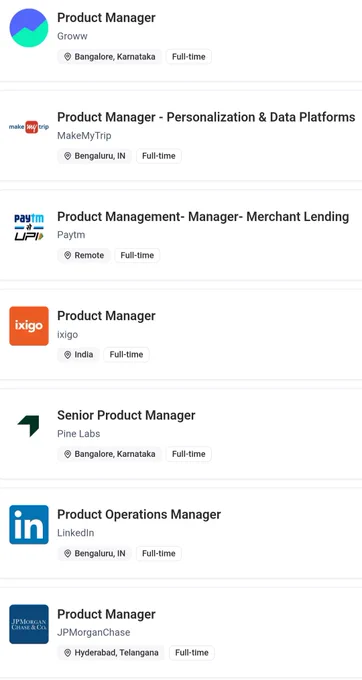Click the India location tag for ixigo

pos(78,355)
